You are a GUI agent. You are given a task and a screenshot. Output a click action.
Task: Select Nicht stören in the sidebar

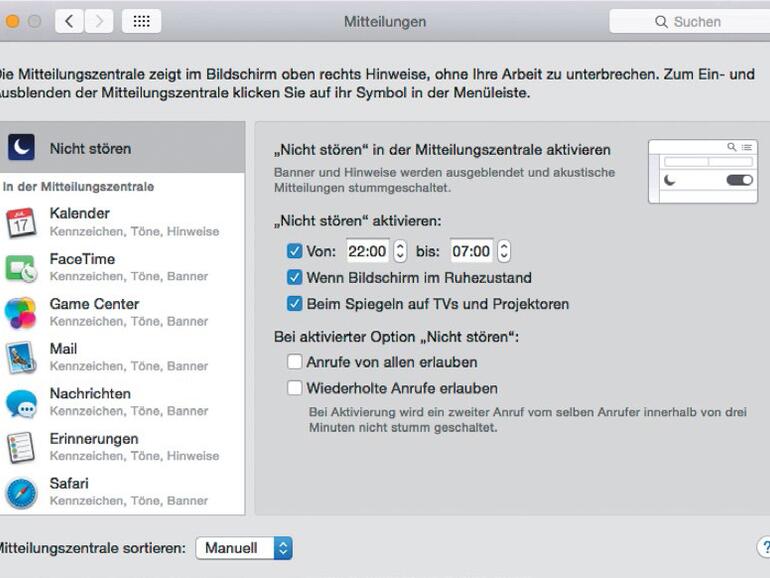click(122, 147)
